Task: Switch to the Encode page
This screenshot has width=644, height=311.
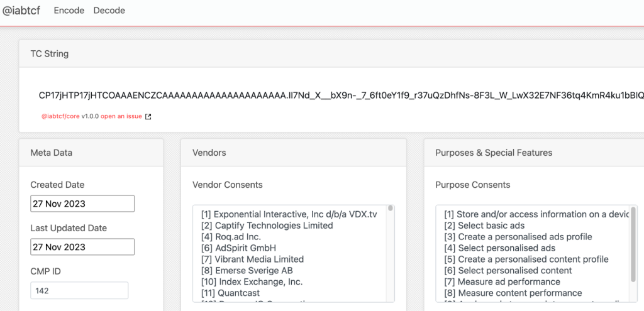Action: tap(69, 11)
